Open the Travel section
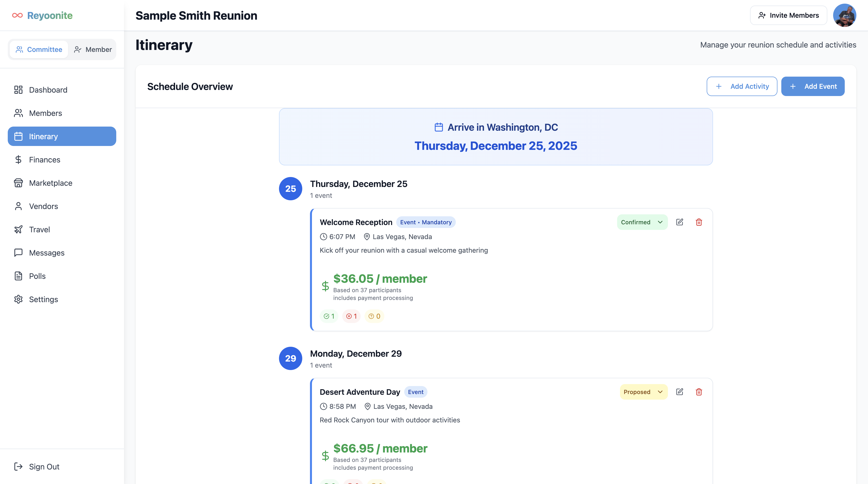Screen dimensions: 868x484 click(x=39, y=229)
